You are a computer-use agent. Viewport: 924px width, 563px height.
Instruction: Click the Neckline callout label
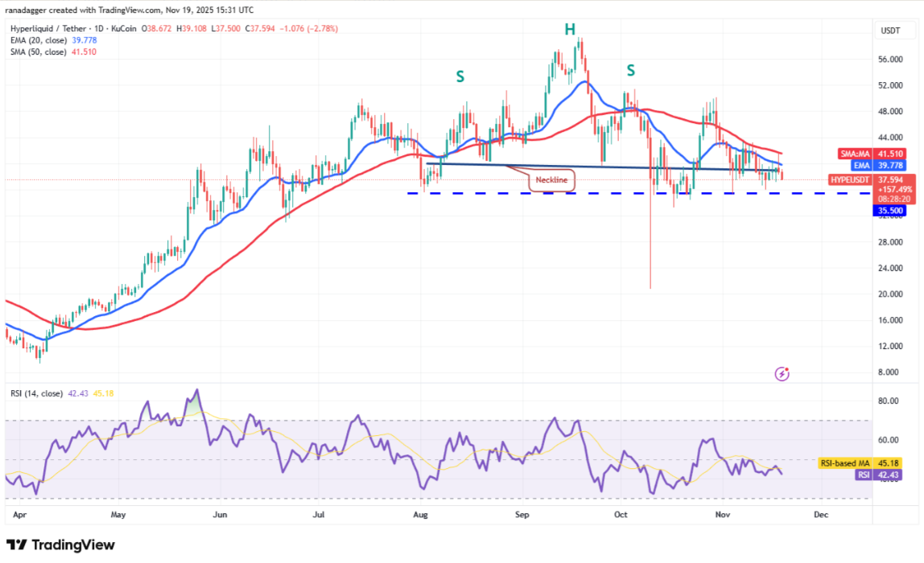(551, 181)
